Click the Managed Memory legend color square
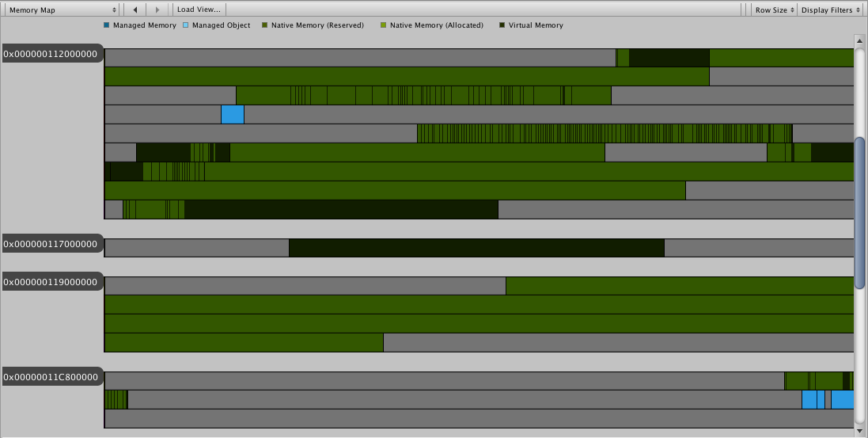Image resolution: width=868 pixels, height=438 pixels. tap(108, 25)
